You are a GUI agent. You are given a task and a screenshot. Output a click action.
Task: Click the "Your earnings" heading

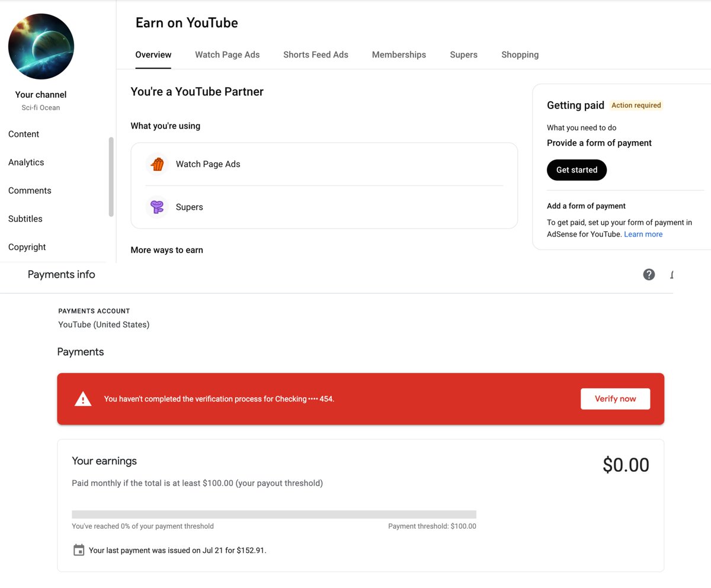(x=104, y=461)
